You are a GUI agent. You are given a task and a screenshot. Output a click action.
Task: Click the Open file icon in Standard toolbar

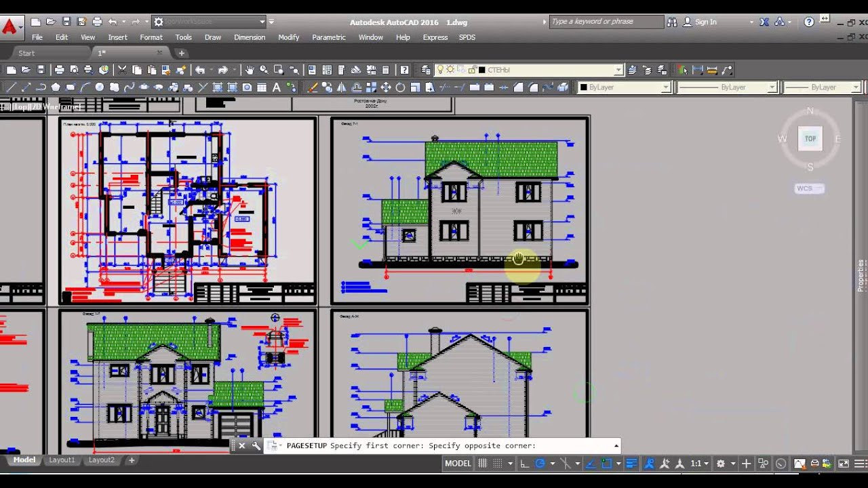26,70
